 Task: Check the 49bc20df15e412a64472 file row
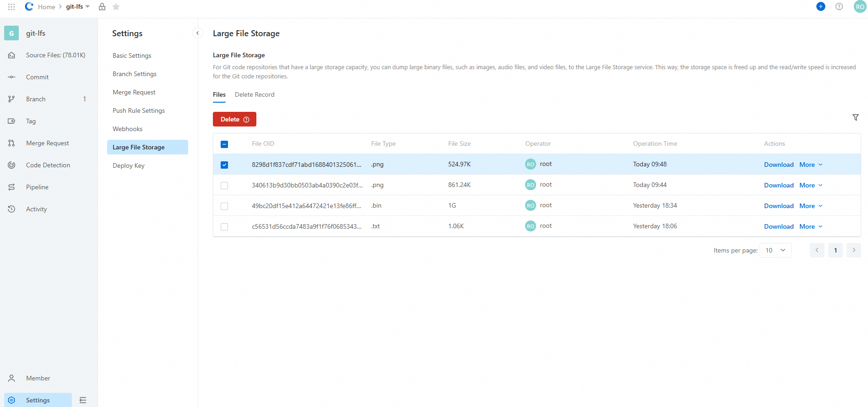pyautogui.click(x=224, y=206)
